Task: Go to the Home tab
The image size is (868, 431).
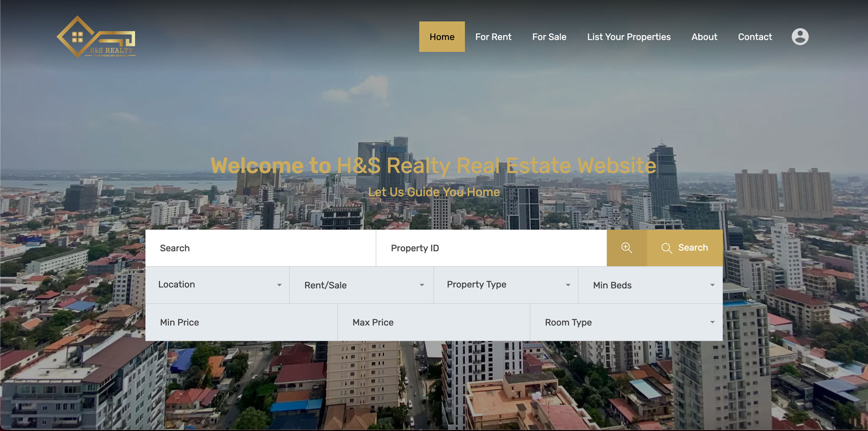Action: coord(442,37)
